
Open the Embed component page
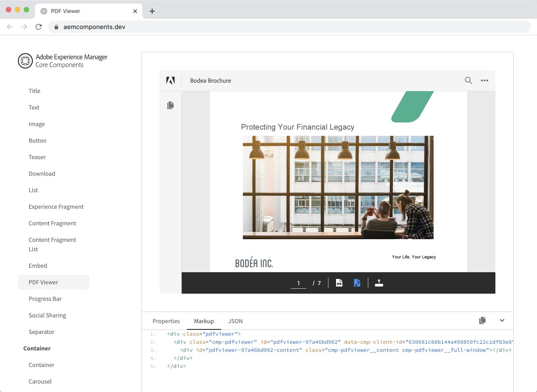click(38, 266)
